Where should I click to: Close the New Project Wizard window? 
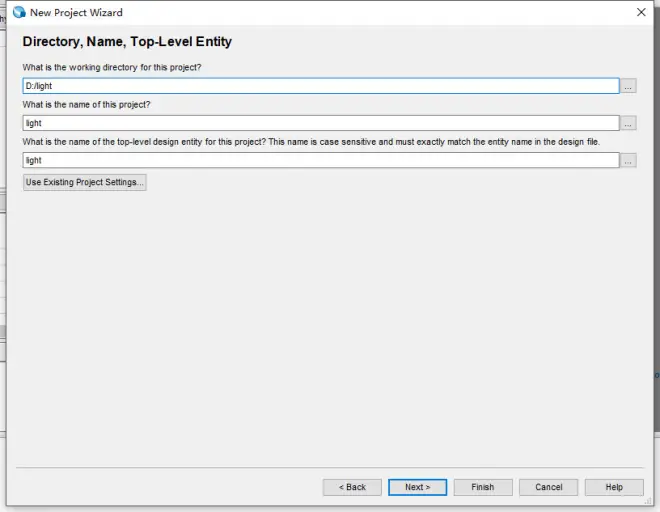(641, 12)
